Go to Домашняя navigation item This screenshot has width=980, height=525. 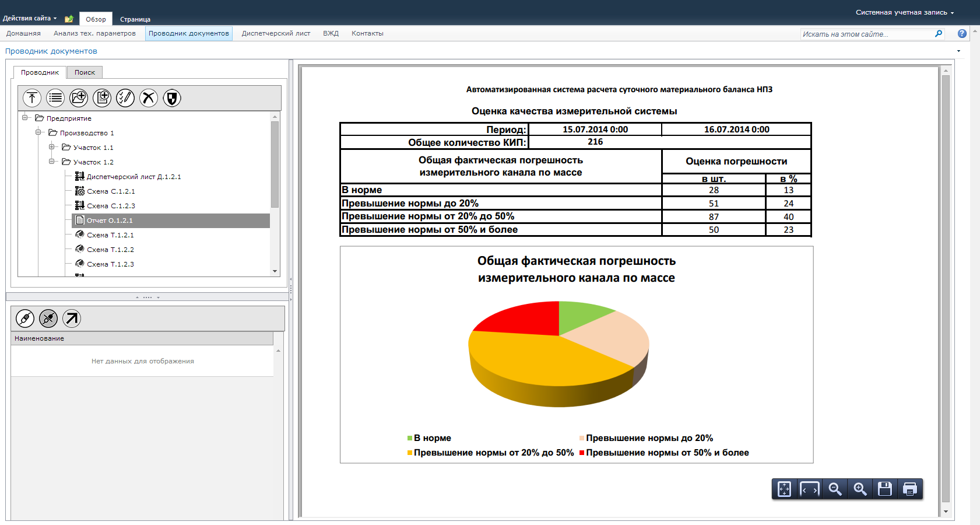(23, 33)
